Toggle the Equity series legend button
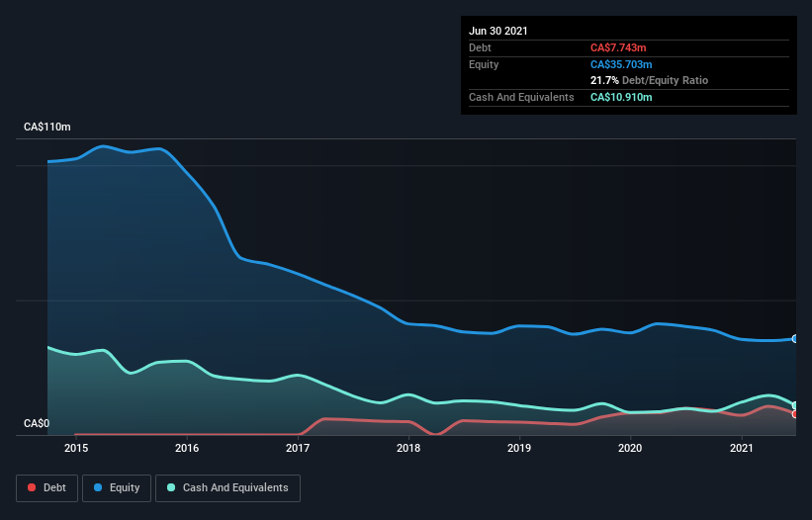The height and width of the screenshot is (520, 812). [117, 488]
